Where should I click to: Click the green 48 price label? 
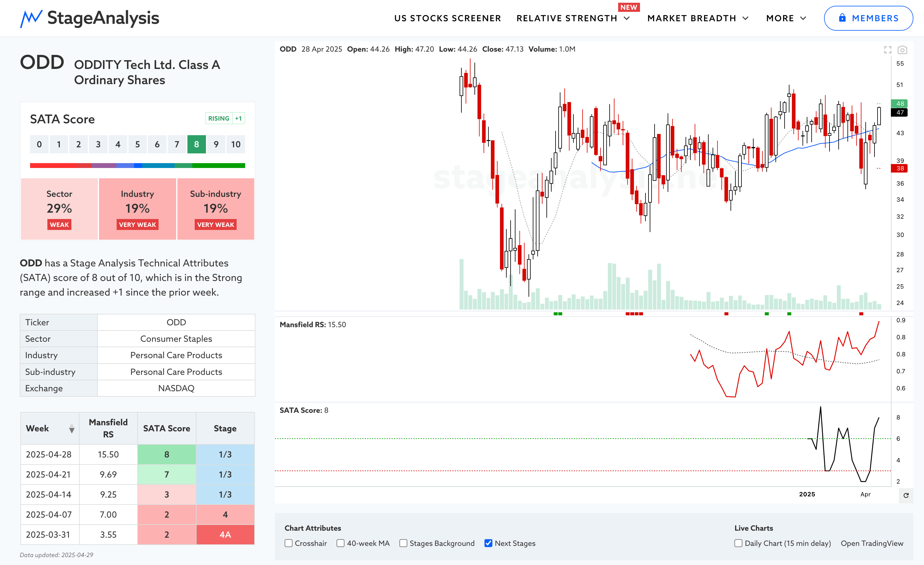pyautogui.click(x=899, y=104)
